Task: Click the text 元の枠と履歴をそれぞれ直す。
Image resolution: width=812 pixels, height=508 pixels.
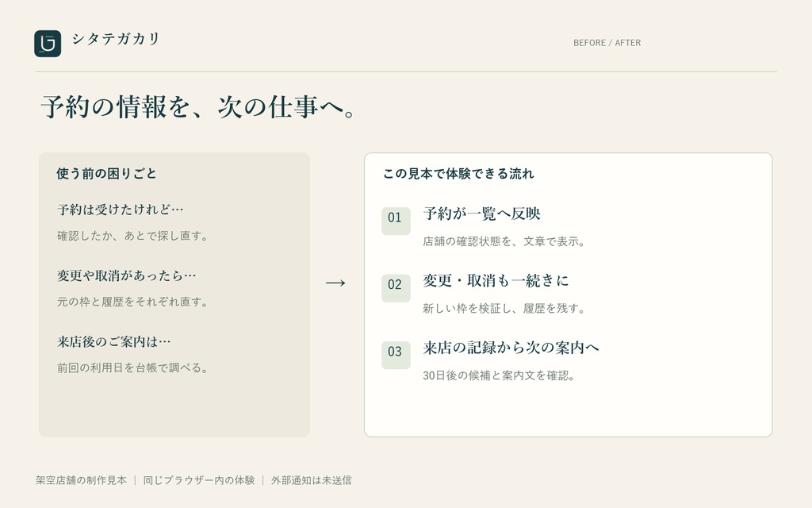Action: (132, 302)
